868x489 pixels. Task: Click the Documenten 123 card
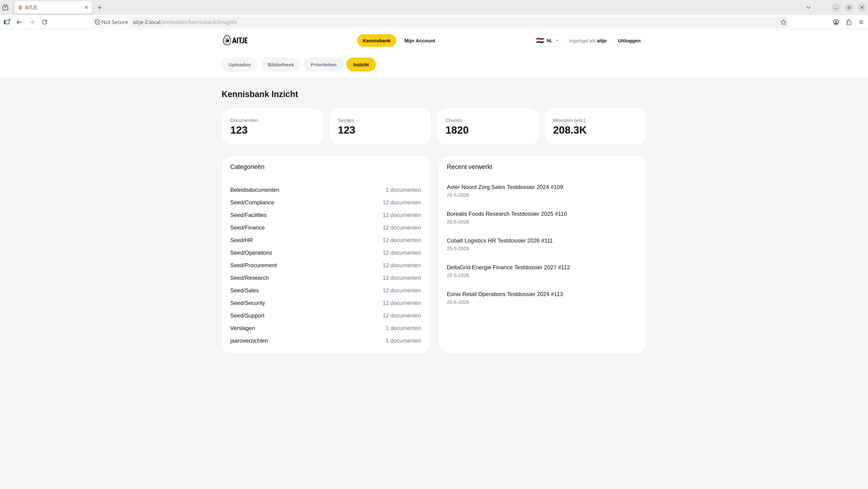(x=272, y=126)
